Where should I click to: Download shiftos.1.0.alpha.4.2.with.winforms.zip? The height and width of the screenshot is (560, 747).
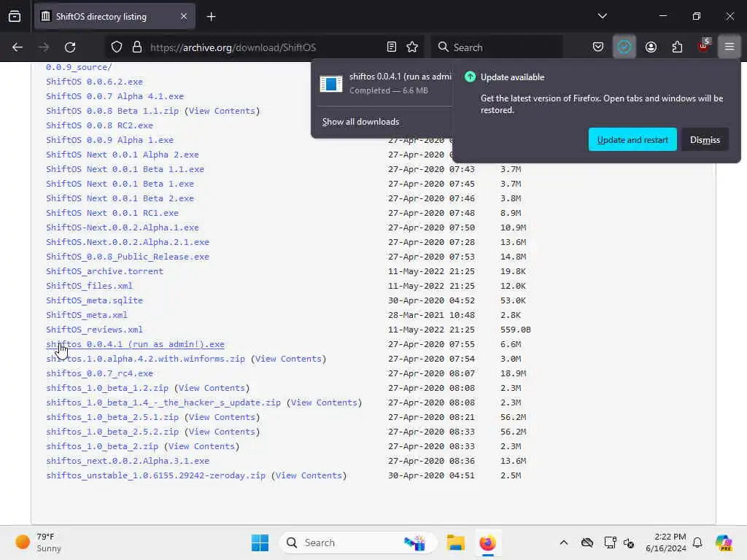[x=145, y=359]
